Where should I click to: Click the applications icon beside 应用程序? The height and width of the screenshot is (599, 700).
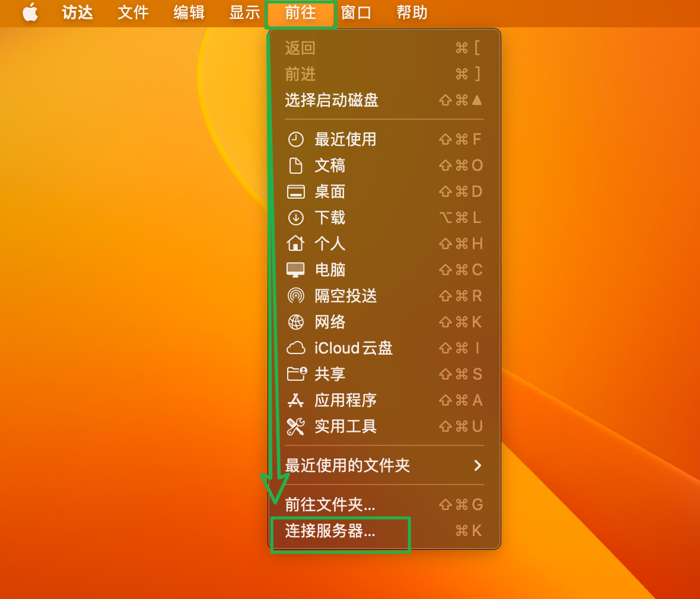(x=295, y=400)
